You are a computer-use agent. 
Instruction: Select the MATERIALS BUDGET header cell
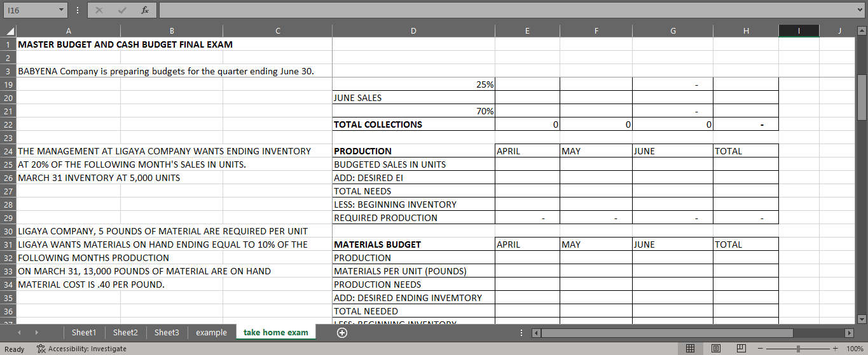point(413,244)
